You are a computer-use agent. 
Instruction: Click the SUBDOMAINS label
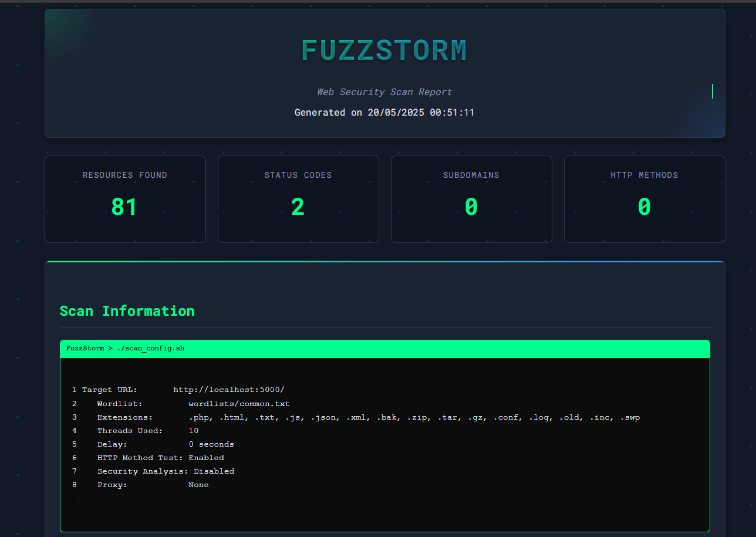pyautogui.click(x=471, y=175)
